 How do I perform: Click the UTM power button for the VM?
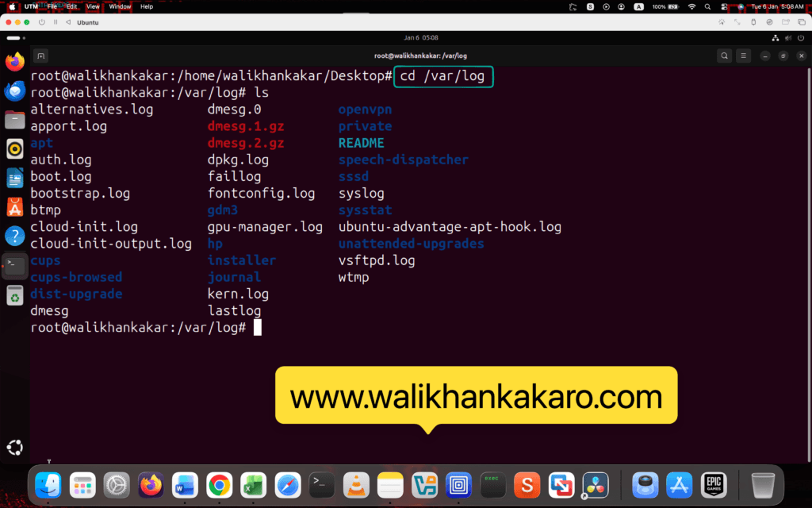42,22
